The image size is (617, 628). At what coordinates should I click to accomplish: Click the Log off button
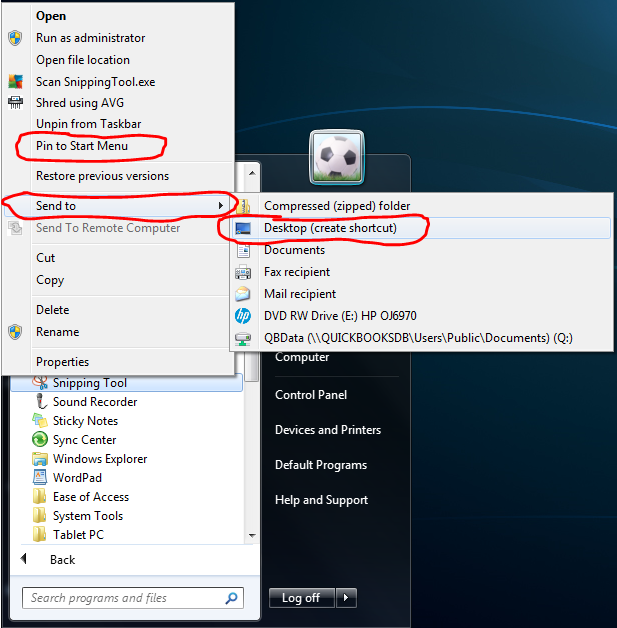click(302, 598)
